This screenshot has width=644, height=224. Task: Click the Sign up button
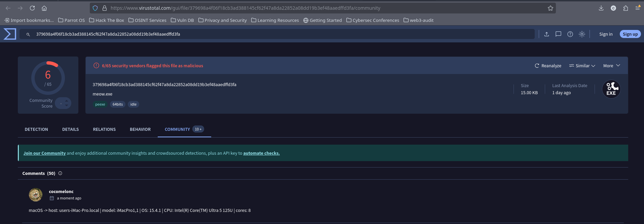(x=630, y=34)
